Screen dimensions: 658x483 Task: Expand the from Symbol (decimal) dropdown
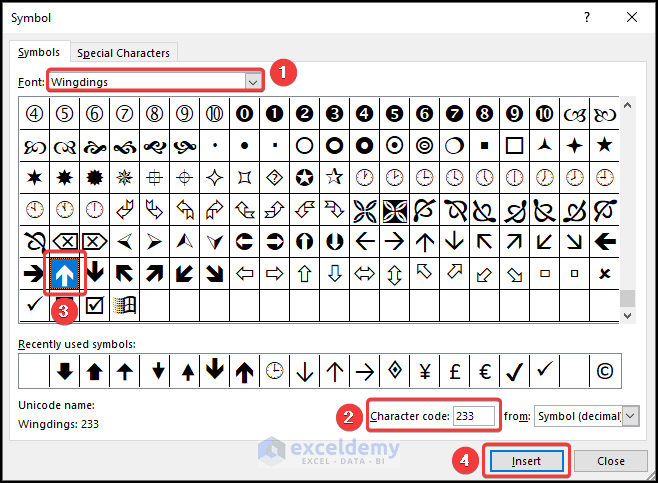tap(630, 416)
